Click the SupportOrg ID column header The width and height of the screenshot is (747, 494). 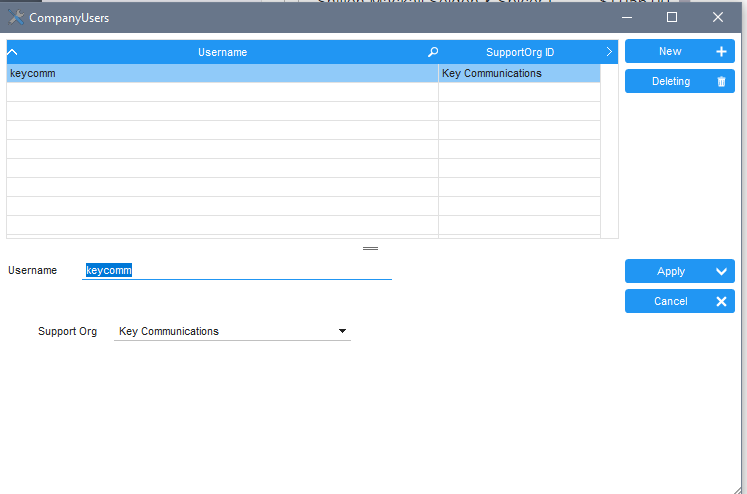coord(519,52)
